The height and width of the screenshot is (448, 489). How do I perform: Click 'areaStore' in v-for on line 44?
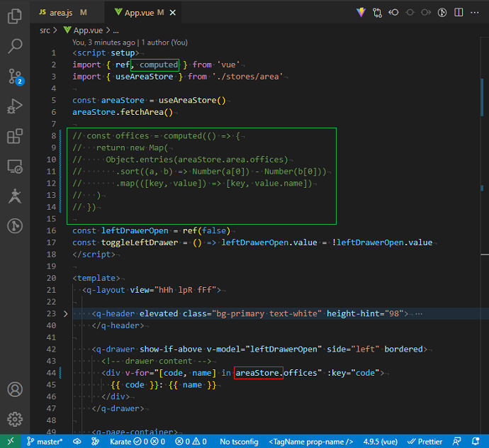click(257, 373)
